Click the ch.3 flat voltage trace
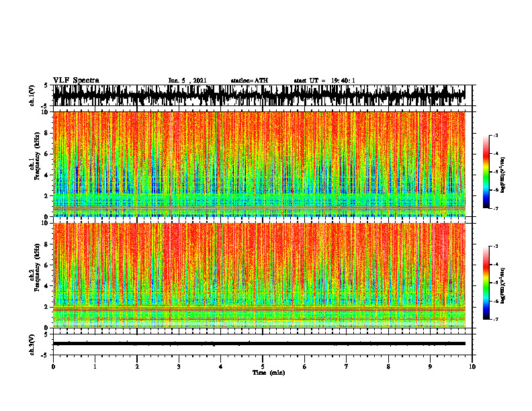Viewport: 532px width, 411px height. click(x=259, y=344)
